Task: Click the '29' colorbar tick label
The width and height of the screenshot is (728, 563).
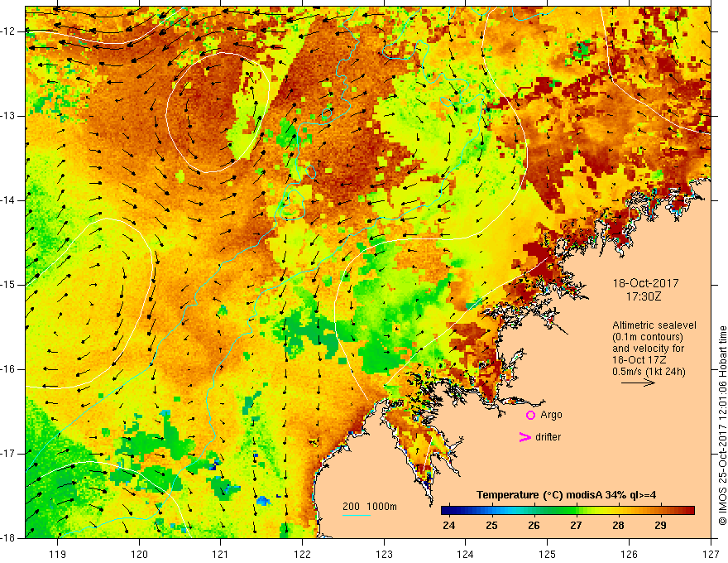Action: 660,526
